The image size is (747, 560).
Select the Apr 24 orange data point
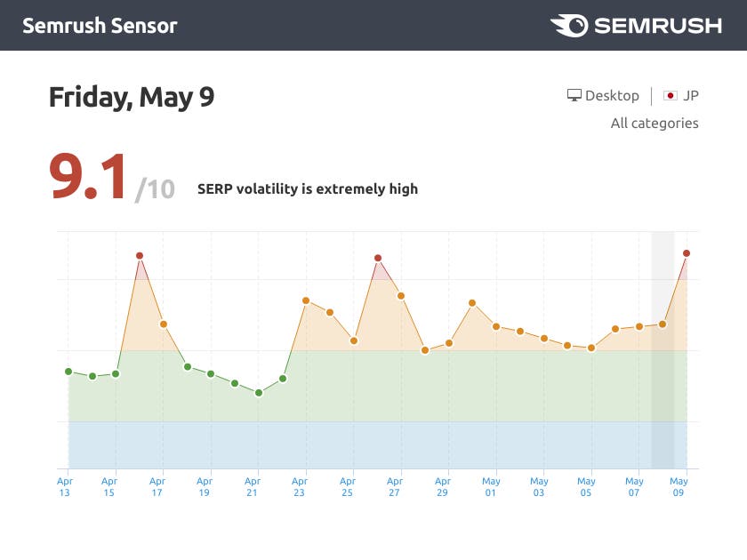click(330, 312)
